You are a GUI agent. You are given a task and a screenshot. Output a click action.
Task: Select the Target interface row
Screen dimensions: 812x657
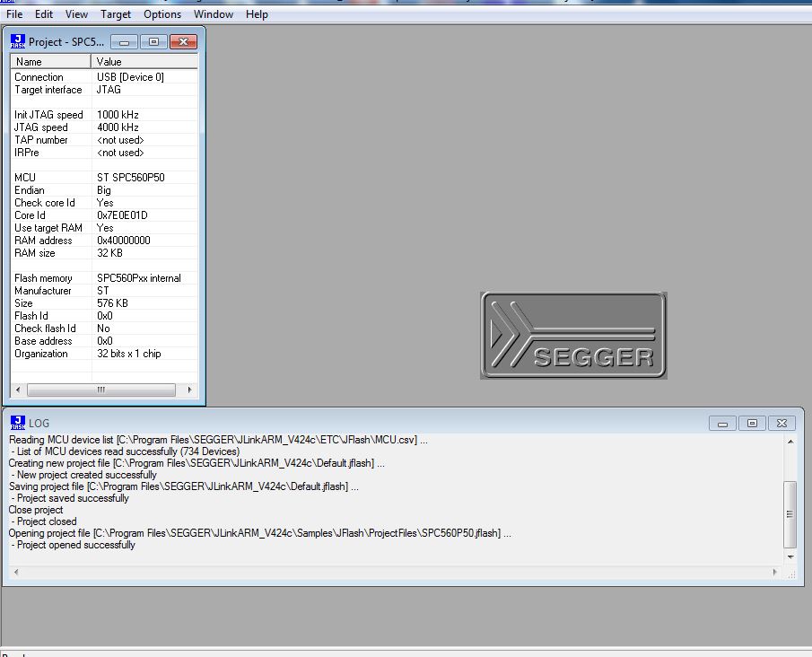103,90
